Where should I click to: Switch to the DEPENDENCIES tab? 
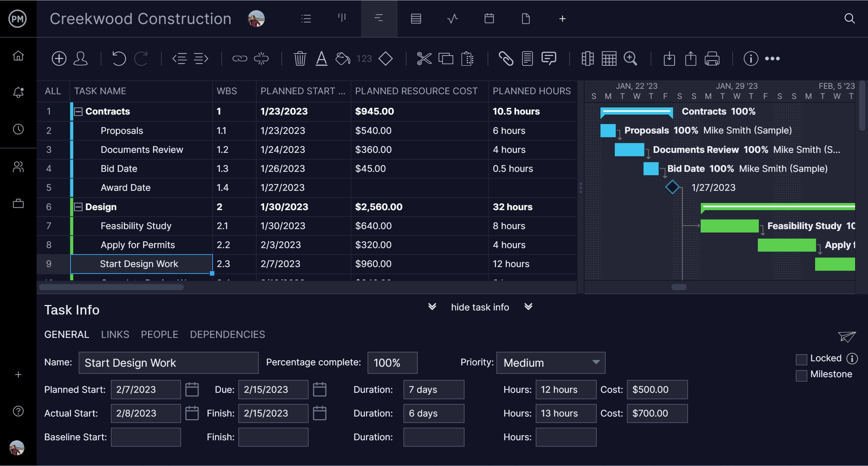tap(228, 334)
